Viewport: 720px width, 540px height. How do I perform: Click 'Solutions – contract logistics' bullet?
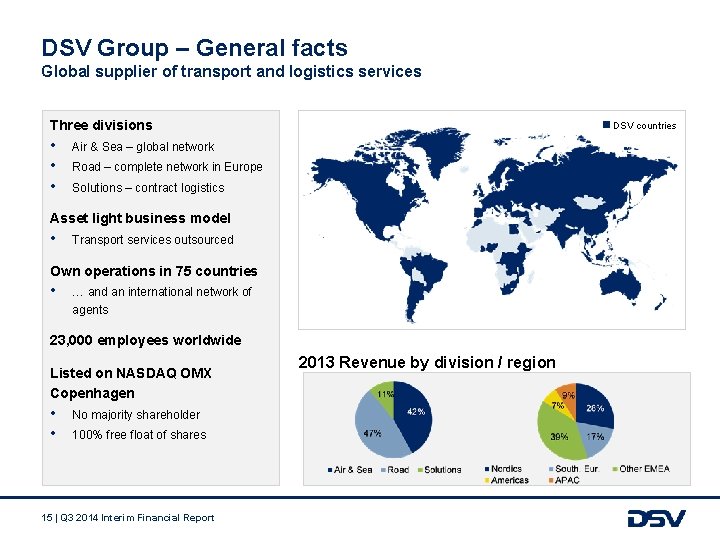click(x=148, y=188)
